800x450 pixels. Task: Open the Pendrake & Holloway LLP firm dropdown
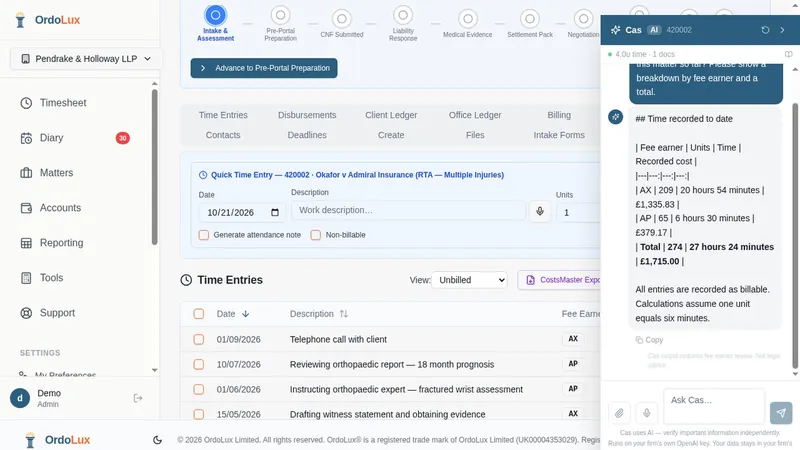coord(86,59)
